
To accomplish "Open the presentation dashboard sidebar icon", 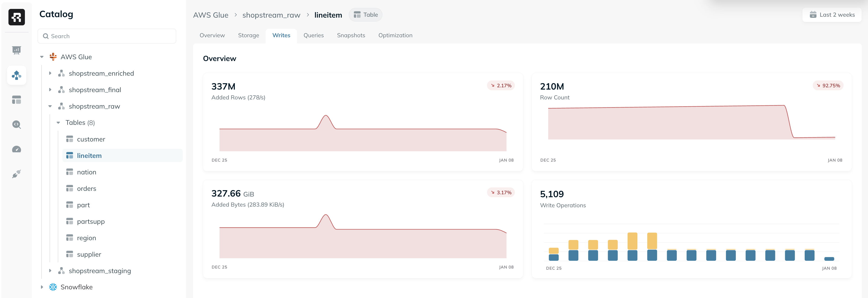I will [x=16, y=50].
